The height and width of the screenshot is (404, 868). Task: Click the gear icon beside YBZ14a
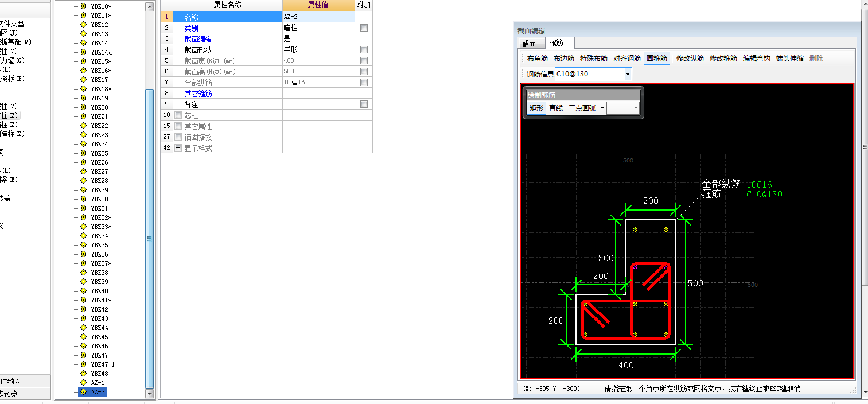[x=83, y=52]
